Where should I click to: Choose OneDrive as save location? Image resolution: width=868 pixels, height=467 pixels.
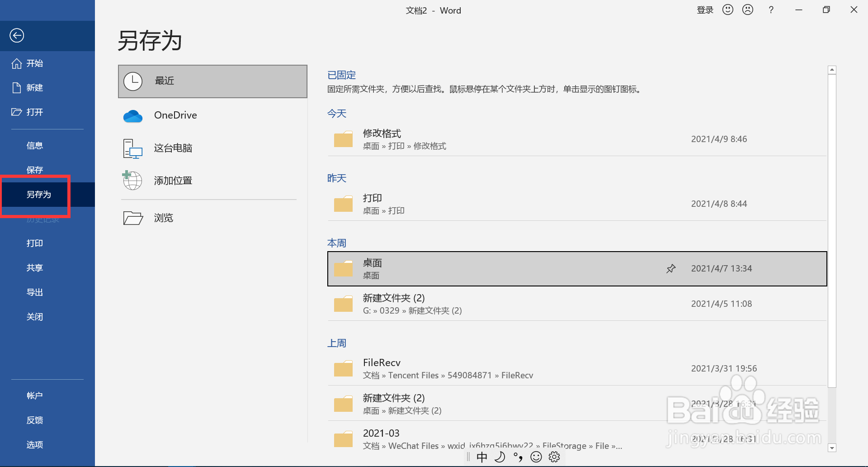(212, 115)
